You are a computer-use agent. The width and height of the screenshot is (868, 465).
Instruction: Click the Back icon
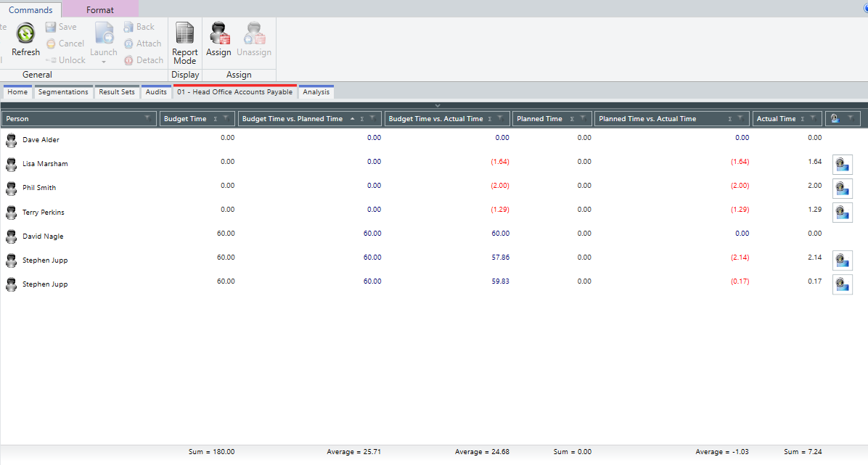pyautogui.click(x=128, y=27)
